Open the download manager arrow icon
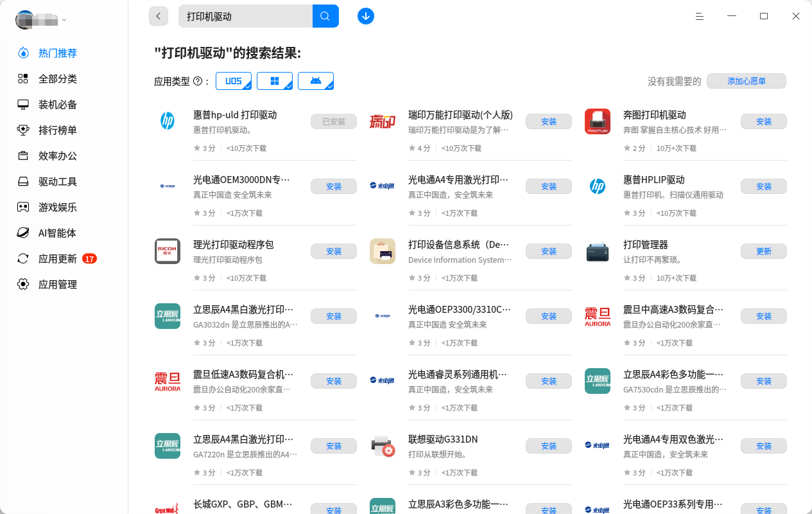Screen dimensions: 812x514 (x=366, y=16)
